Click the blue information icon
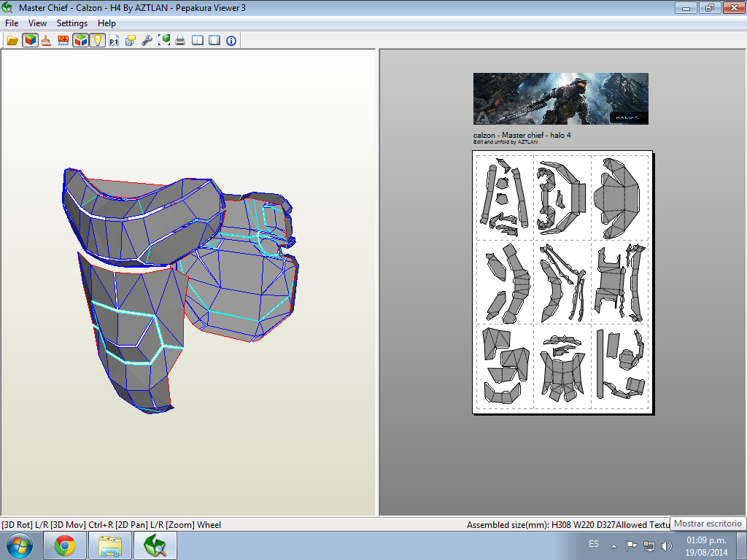747x560 pixels. [x=231, y=41]
